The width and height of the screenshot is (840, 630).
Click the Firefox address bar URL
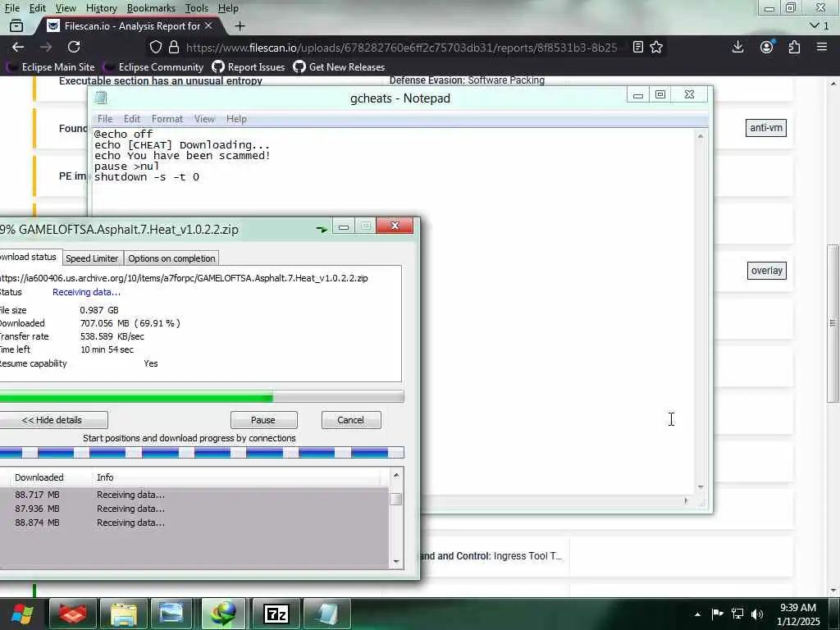coord(402,48)
